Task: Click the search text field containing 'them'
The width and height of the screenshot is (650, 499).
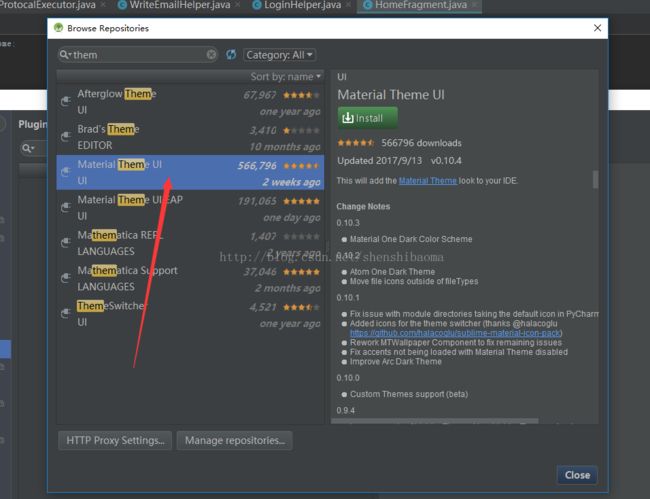Action: (139, 55)
